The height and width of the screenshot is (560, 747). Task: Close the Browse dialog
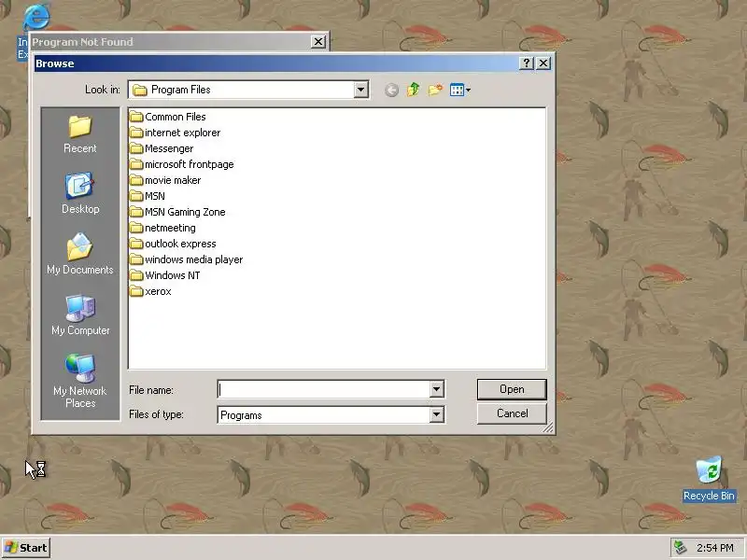(543, 63)
